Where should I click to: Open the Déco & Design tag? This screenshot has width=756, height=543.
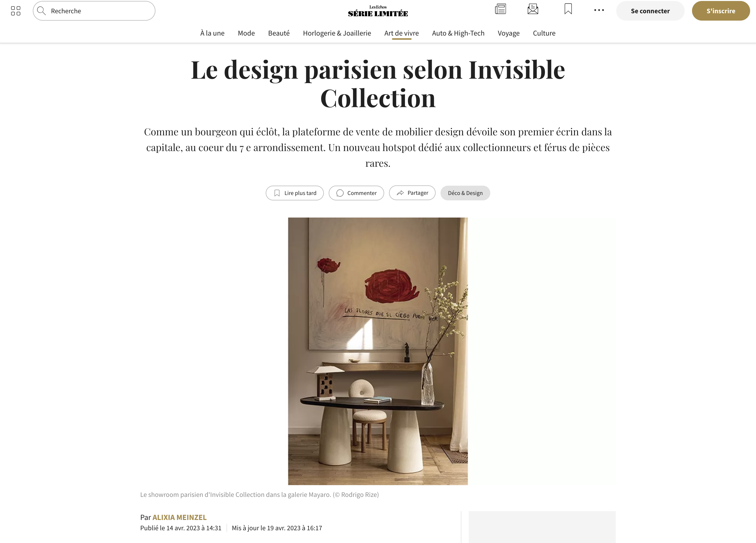coord(465,193)
